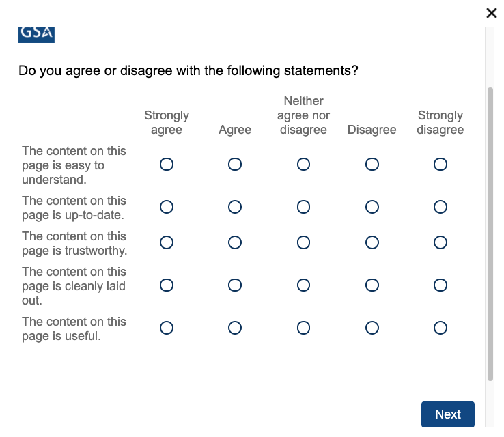Pick Disagree for content is useful
Screen dimensions: 504x437
372,328
